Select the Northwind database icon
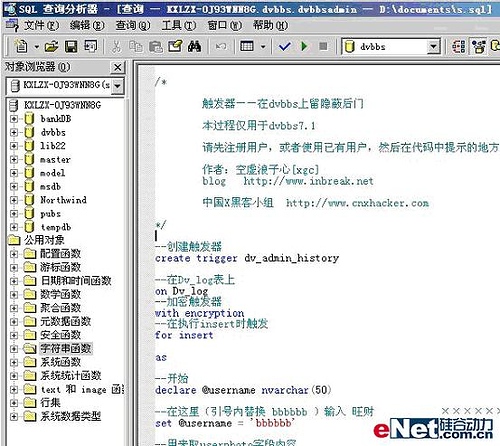500x446 pixels. click(29, 200)
